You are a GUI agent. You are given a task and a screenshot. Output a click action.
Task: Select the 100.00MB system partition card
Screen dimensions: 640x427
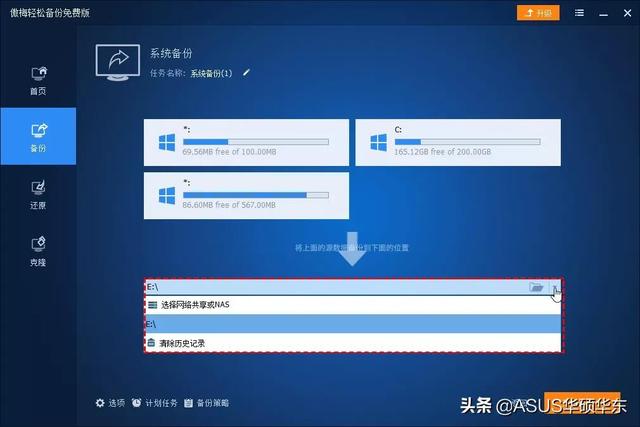click(x=246, y=142)
